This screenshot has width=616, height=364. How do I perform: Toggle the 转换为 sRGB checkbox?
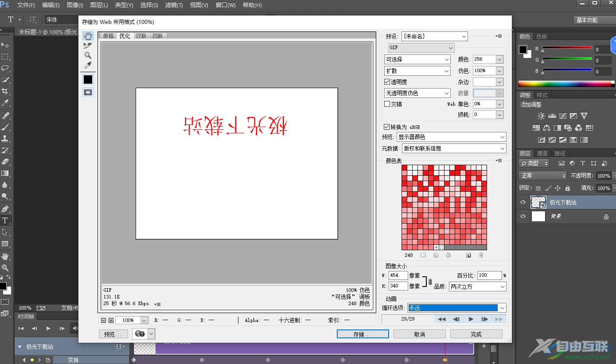point(387,127)
